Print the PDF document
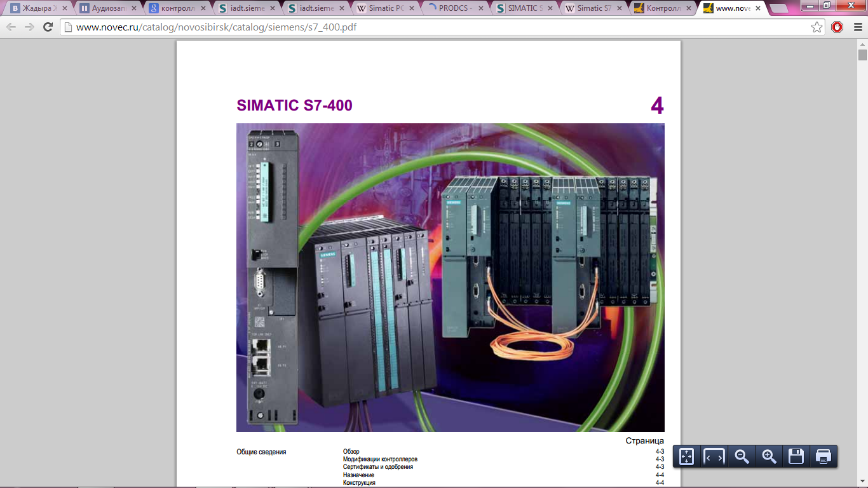 824,456
